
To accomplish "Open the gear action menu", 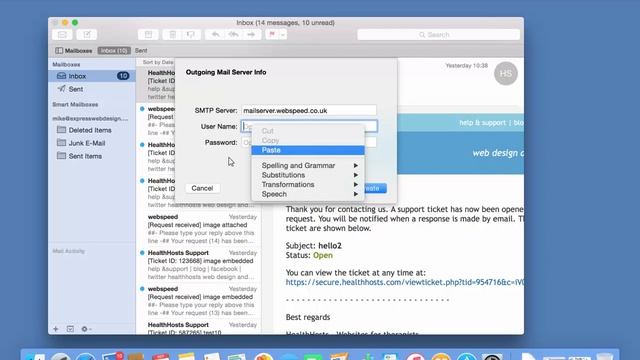I will (86, 329).
